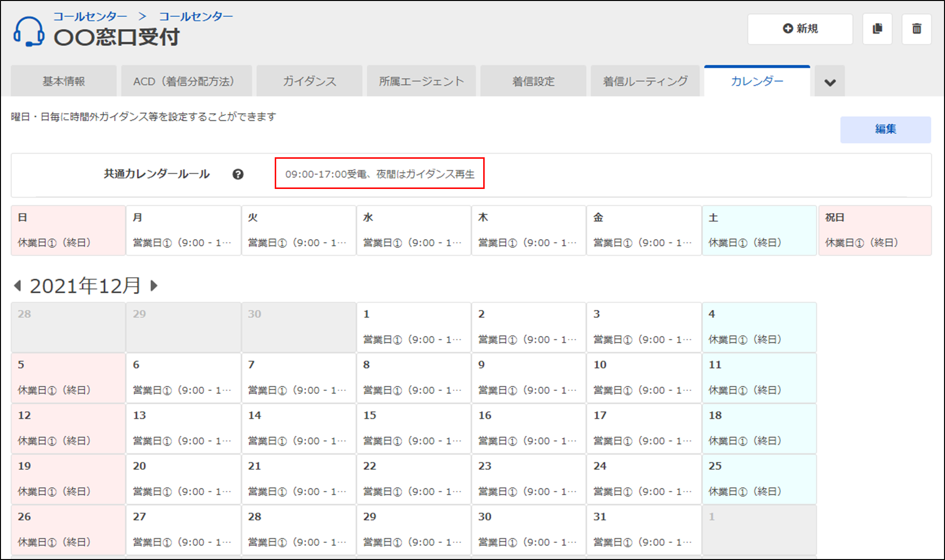Viewport: 945px width, 560px height.
Task: Open the 基本情報 tab
Action: coord(64,81)
